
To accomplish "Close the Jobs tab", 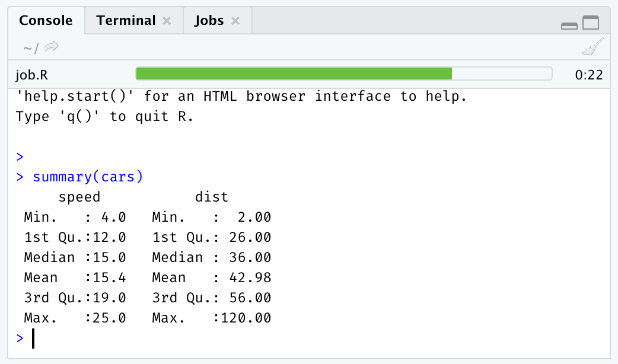I will 235,21.
